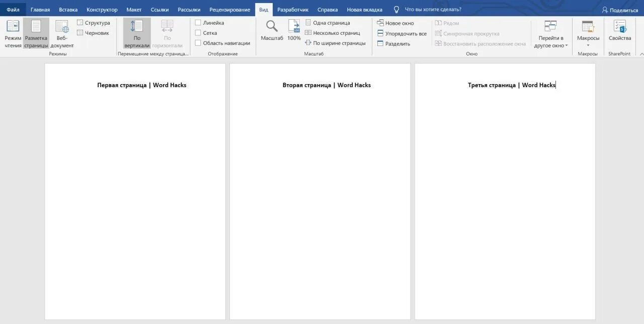Open the Help (Справка) tab
644x324 pixels.
(328, 10)
